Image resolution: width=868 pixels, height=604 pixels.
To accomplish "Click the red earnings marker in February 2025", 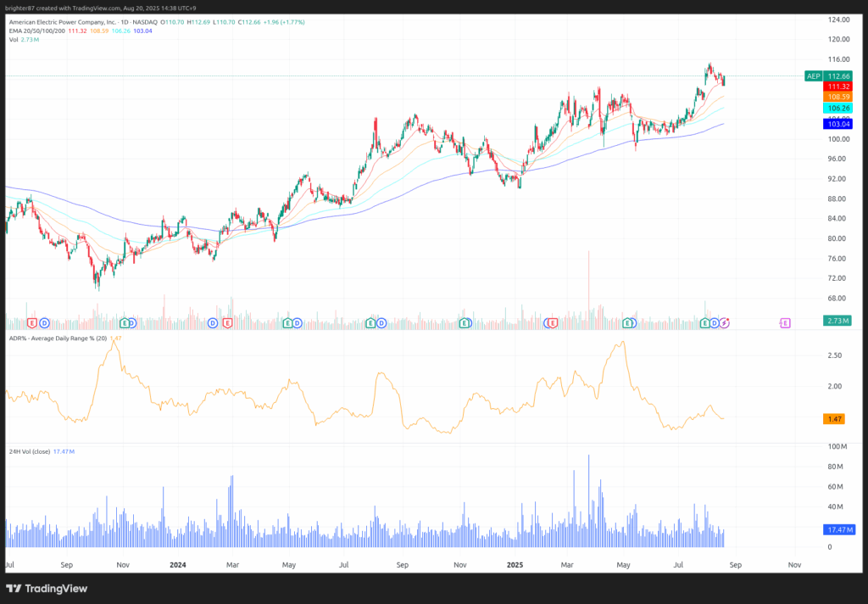I will [552, 323].
